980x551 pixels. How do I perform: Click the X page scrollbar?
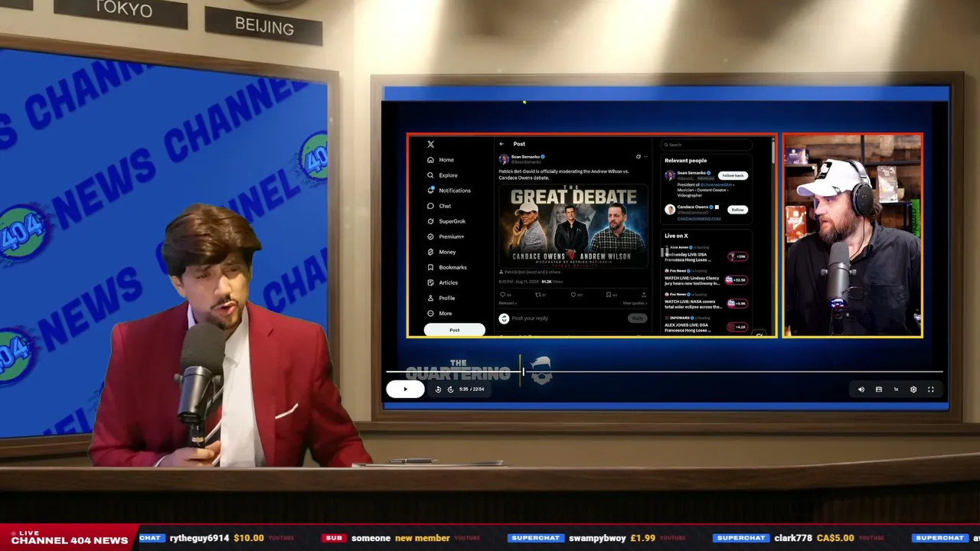click(x=773, y=153)
